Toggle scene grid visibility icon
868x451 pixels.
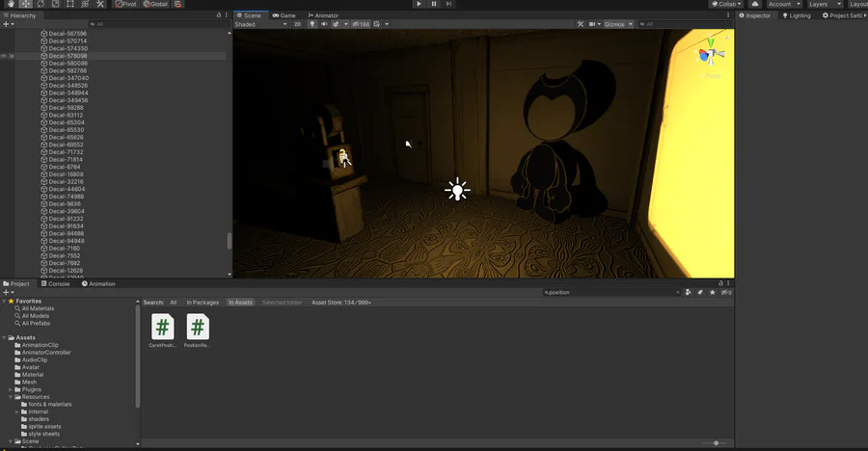(377, 24)
